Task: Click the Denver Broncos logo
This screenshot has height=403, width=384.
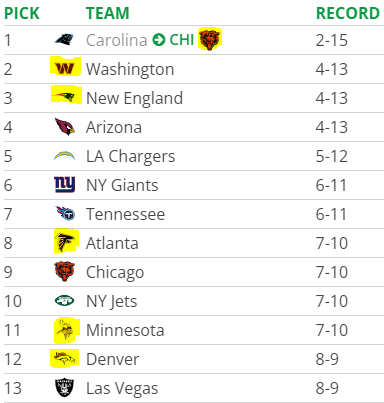Action: pos(65,359)
